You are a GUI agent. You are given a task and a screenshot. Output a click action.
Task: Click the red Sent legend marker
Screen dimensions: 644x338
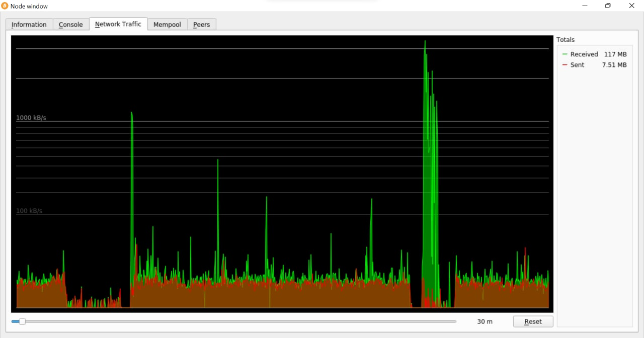coord(565,65)
